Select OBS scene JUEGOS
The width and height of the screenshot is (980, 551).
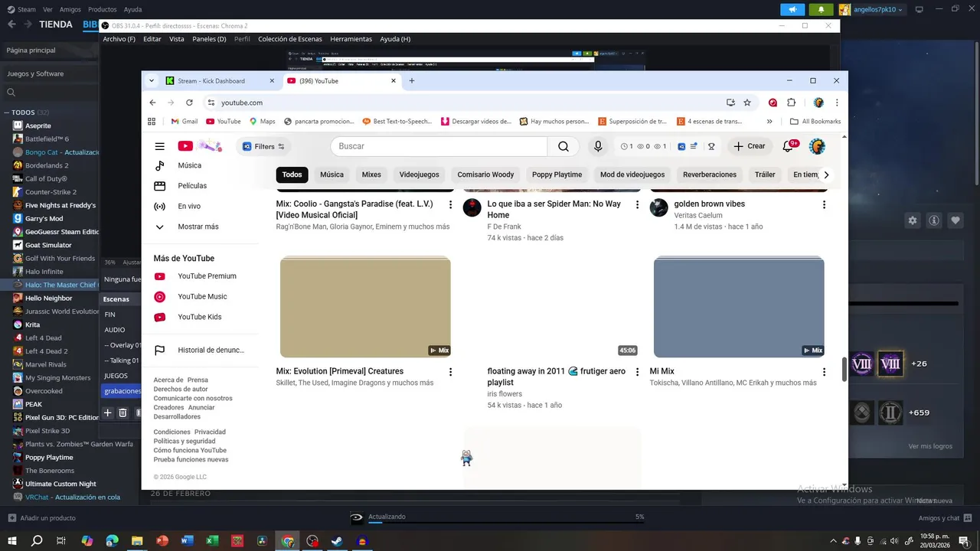click(116, 376)
